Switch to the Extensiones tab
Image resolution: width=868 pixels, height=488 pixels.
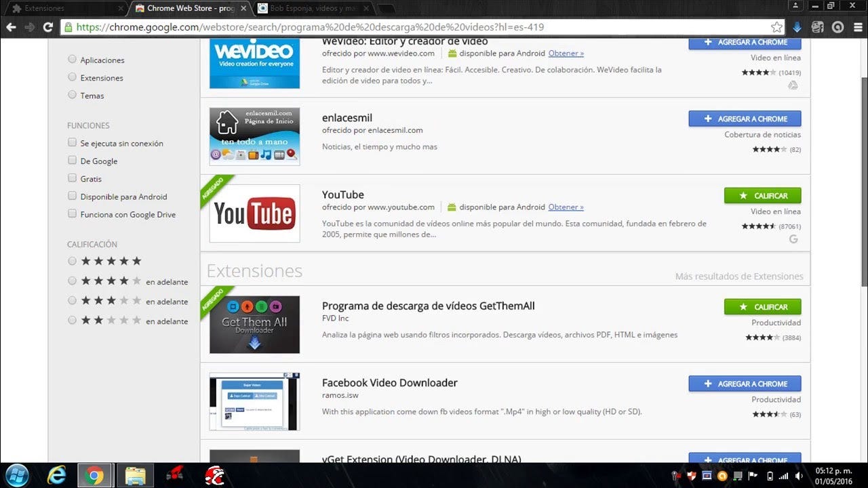(64, 8)
